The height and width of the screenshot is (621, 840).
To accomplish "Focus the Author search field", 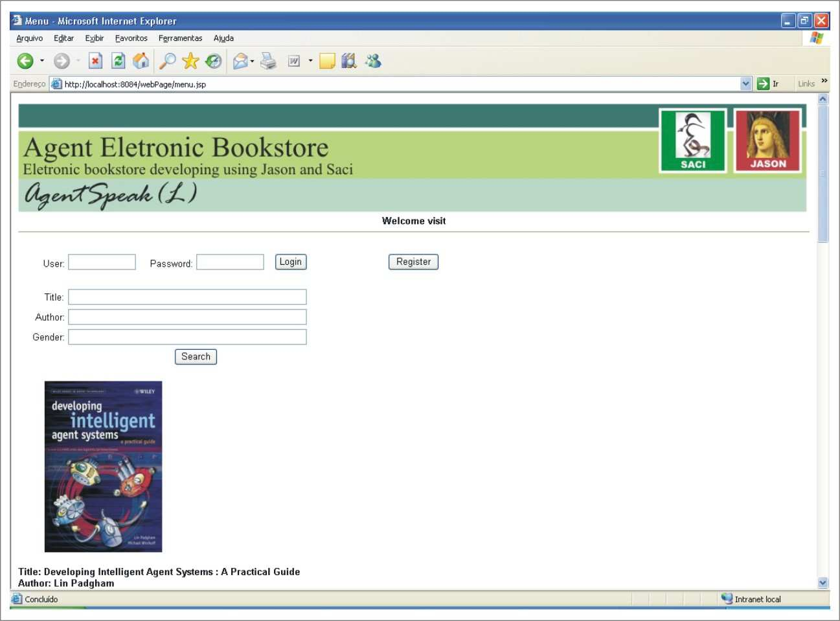I will click(x=187, y=317).
